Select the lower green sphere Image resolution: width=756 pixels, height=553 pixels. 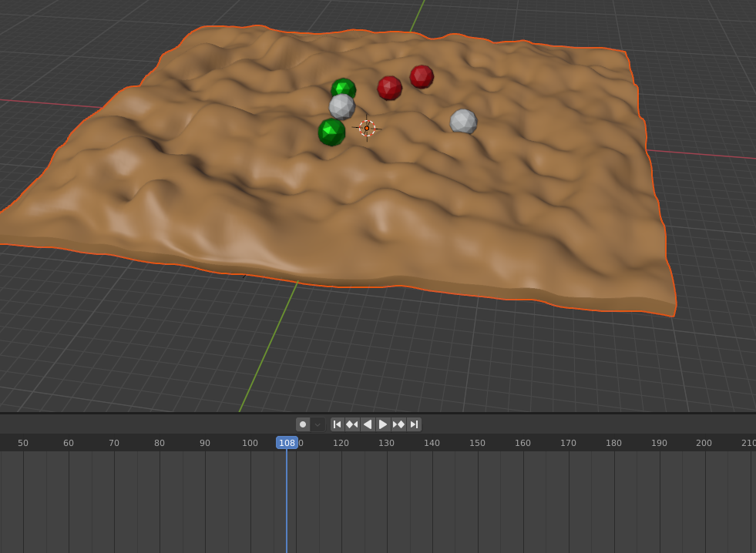(331, 132)
